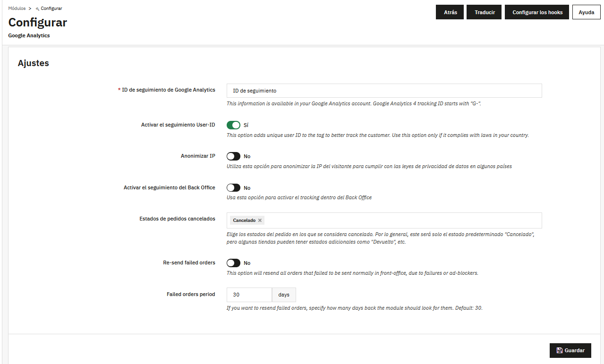Select the Failed orders period value 30
This screenshot has width=604, height=364.
[249, 294]
